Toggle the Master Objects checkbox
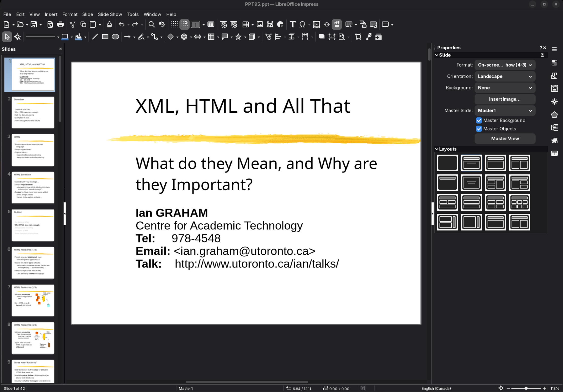This screenshot has height=392, width=563. pyautogui.click(x=479, y=129)
